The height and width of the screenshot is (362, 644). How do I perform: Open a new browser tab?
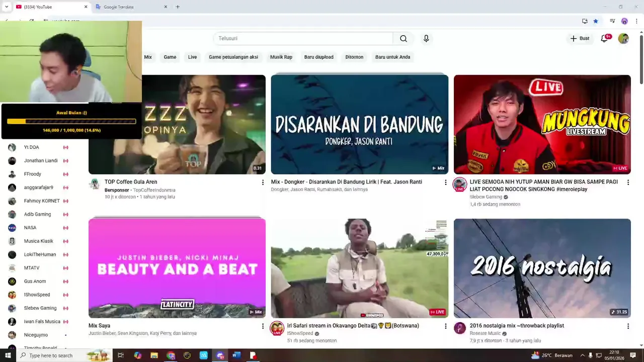tap(178, 7)
